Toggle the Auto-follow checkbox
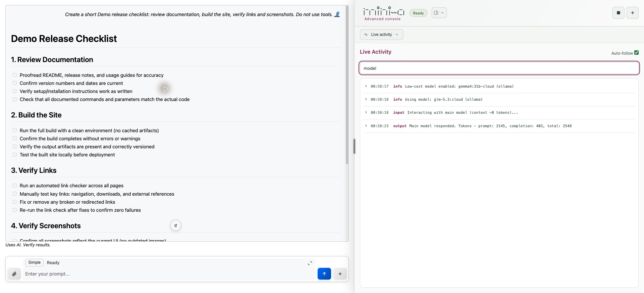This screenshot has width=644, height=293. coord(637,53)
